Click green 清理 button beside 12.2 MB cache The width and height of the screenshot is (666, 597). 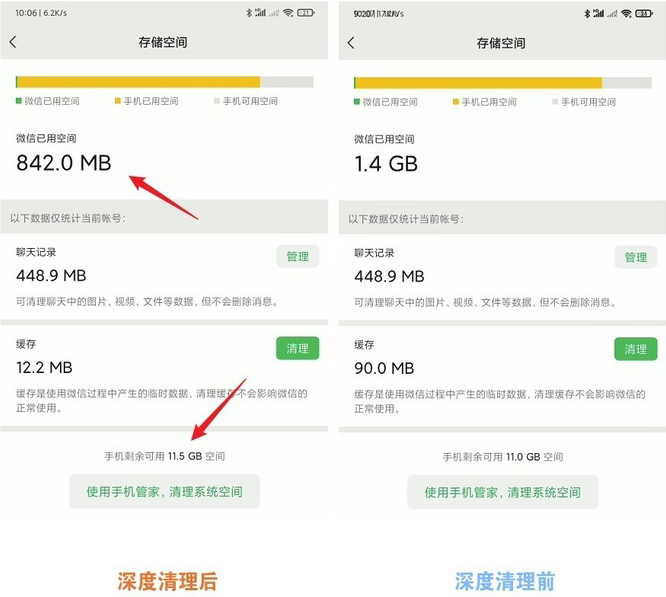tap(297, 348)
